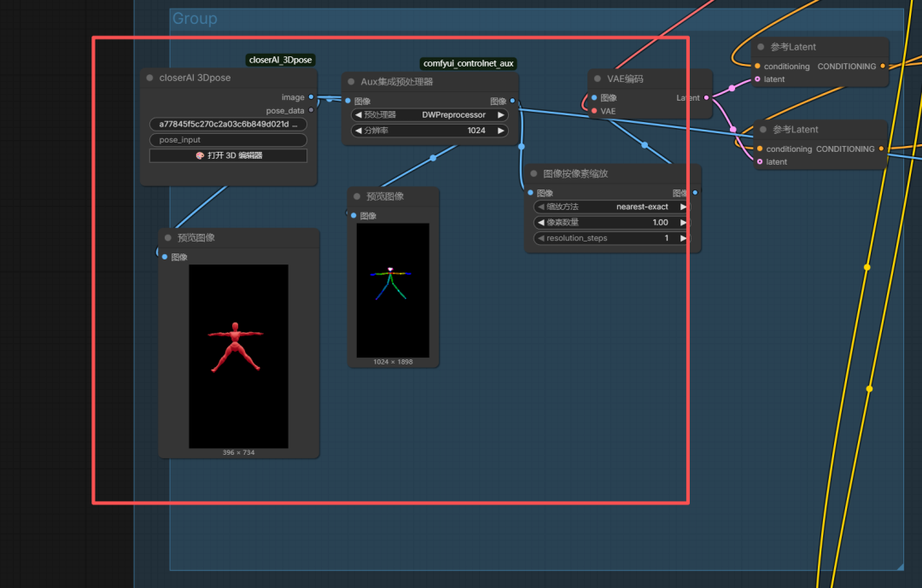The height and width of the screenshot is (588, 922).
Task: Click the 图像按像素缩放 node title
Action: click(575, 173)
